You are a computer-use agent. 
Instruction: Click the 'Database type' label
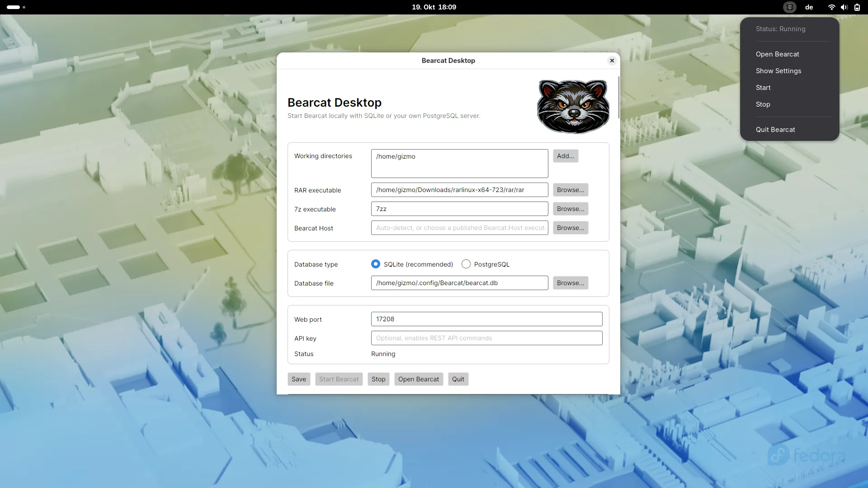[x=316, y=264]
